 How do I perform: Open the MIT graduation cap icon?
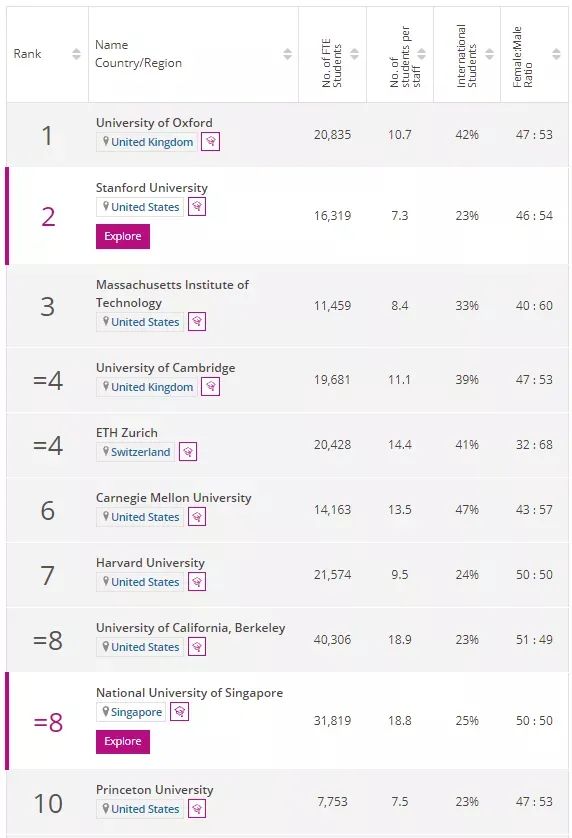(x=197, y=321)
